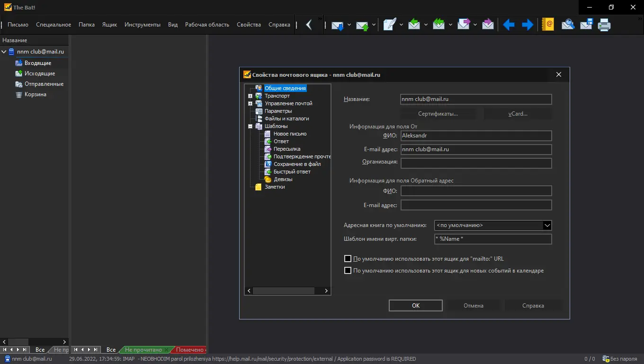This screenshot has height=364, width=644.
Task: Go to next message with blue right arrow
Action: 528,25
